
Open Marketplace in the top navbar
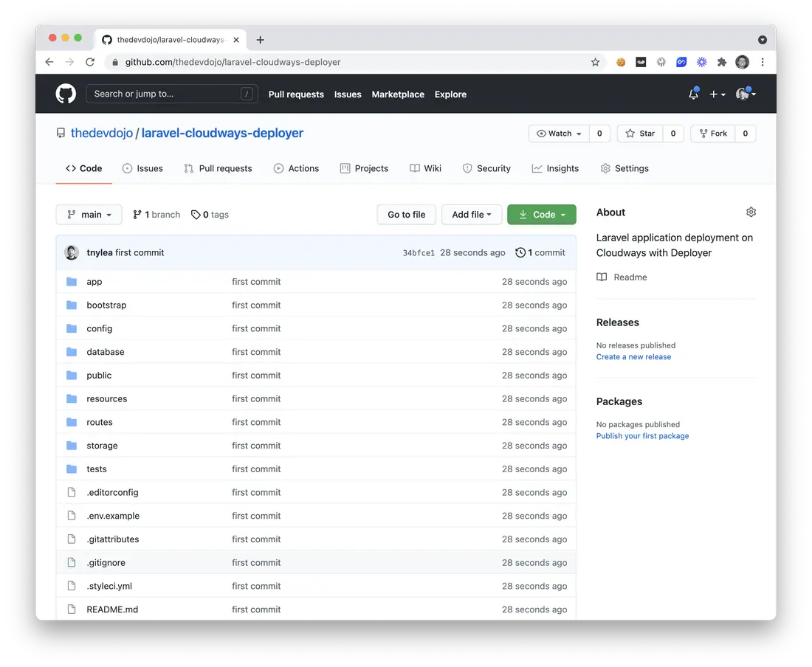[398, 94]
